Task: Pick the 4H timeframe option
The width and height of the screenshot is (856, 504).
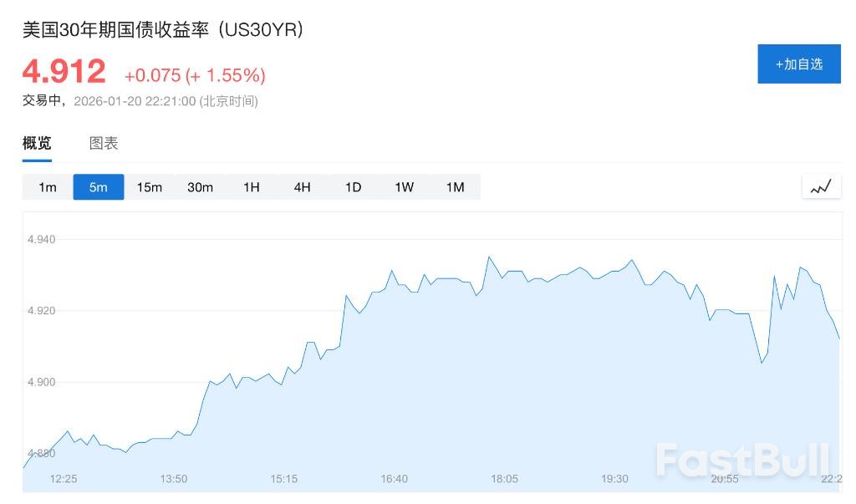Action: pos(303,187)
